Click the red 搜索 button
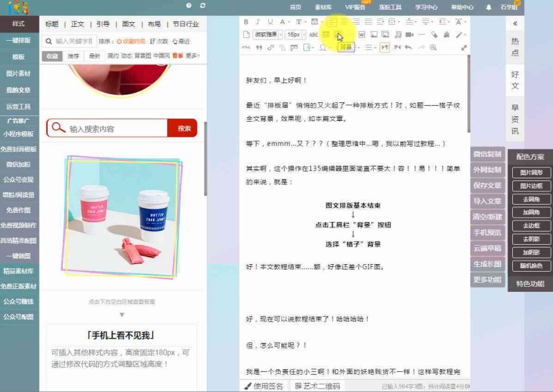The image size is (553, 392). click(183, 129)
